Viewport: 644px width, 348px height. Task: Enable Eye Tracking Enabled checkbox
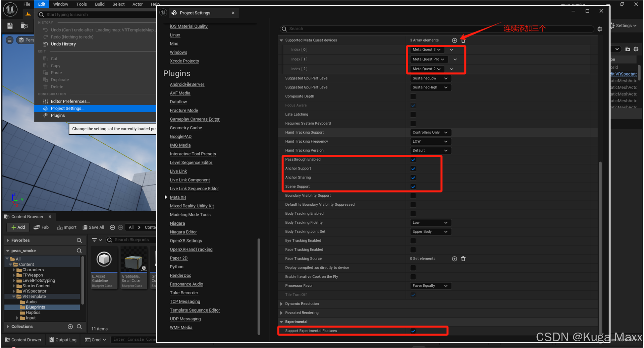click(413, 241)
